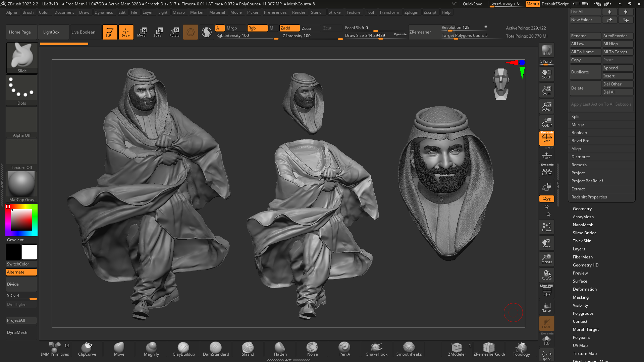Toggle the Zsub sculpting mode
The height and width of the screenshot is (362, 644).
[306, 28]
